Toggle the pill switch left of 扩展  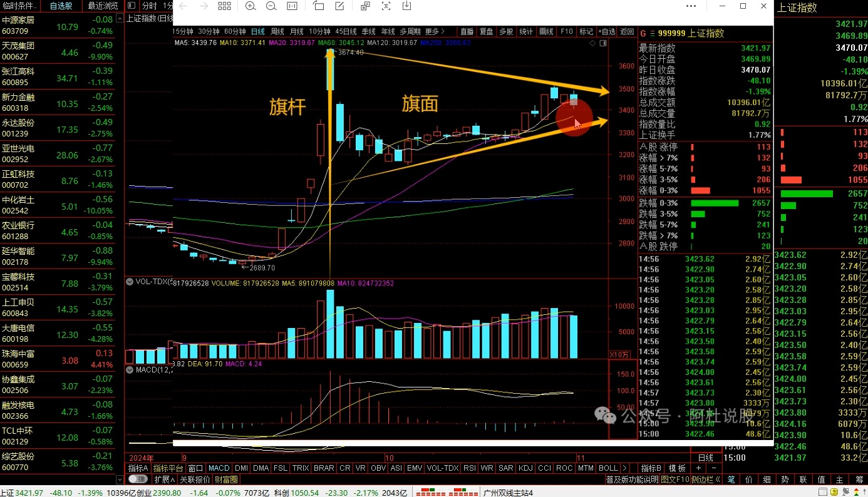coord(138,479)
